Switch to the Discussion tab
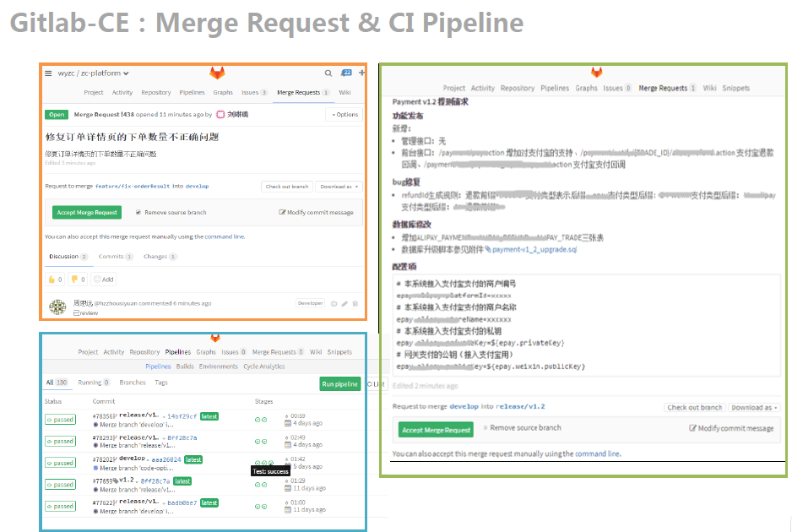Screen dimensions: 792x532 click(x=68, y=257)
